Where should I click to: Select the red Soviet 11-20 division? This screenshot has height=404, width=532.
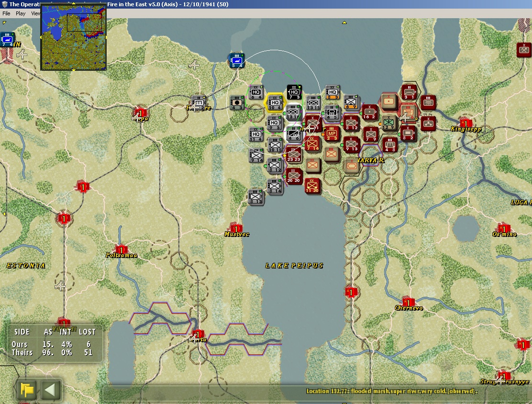pos(312,186)
